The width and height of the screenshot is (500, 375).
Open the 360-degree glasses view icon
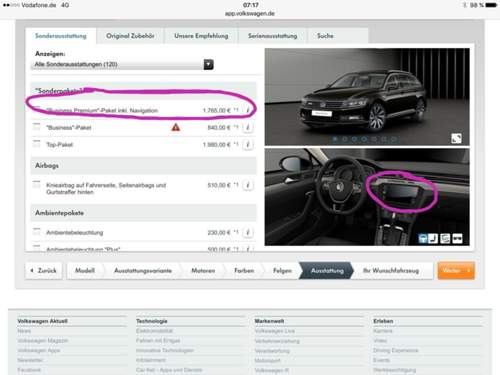[x=457, y=239]
